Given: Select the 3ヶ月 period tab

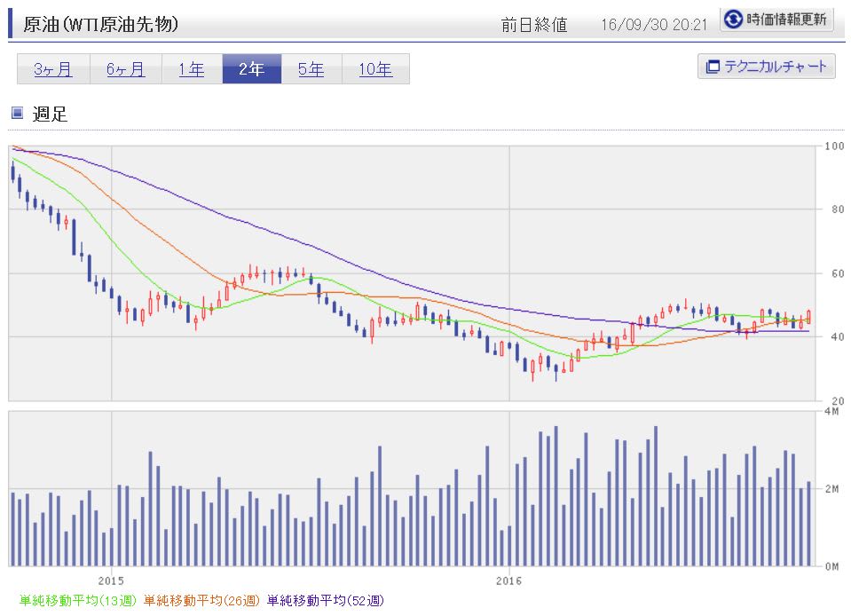Looking at the screenshot, I should [x=53, y=69].
